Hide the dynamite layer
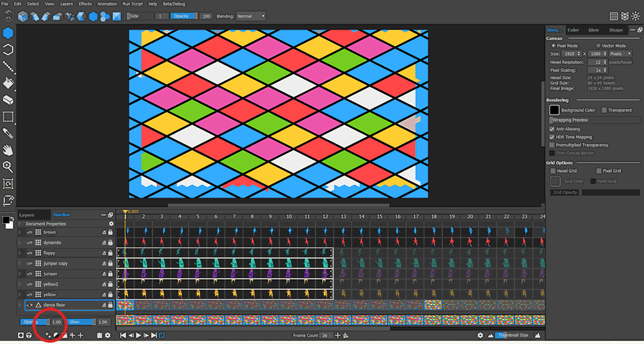Viewport: 644px width, 344px height. [x=30, y=242]
